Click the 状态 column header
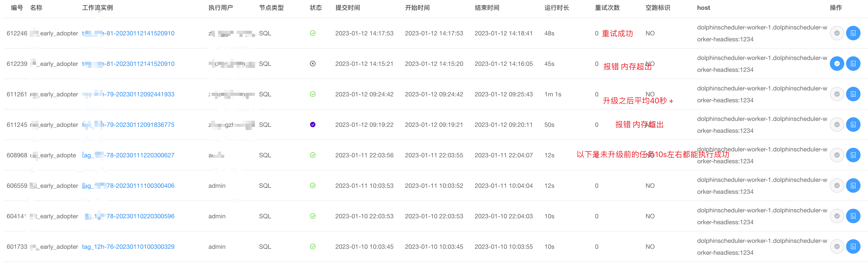 click(x=316, y=8)
